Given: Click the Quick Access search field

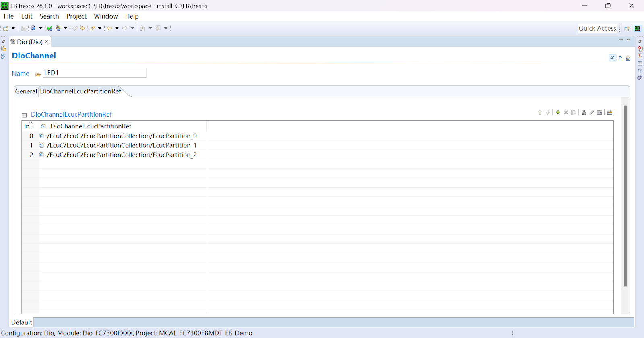Looking at the screenshot, I should 597,28.
